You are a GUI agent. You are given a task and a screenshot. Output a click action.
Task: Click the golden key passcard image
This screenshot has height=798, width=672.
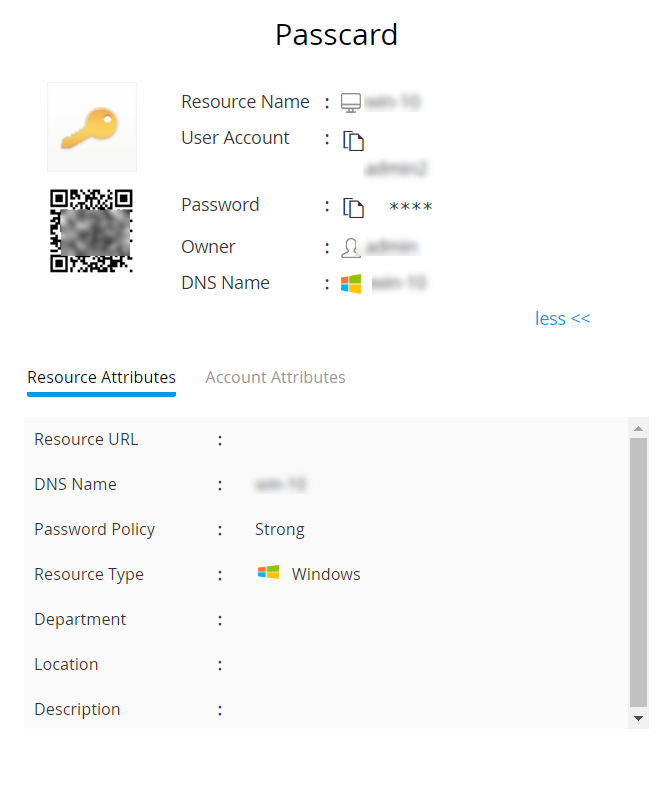click(x=91, y=127)
